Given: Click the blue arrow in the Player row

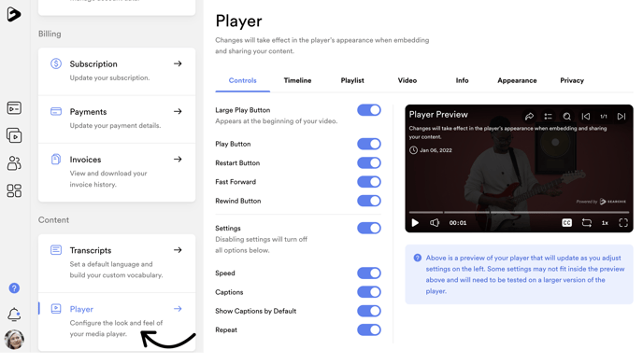Looking at the screenshot, I should [x=178, y=309].
